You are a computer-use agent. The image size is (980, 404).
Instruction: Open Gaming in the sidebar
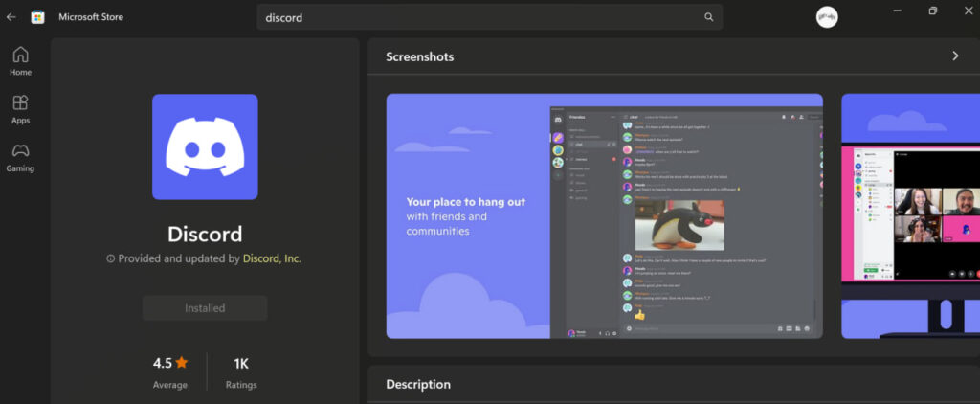pyautogui.click(x=20, y=157)
